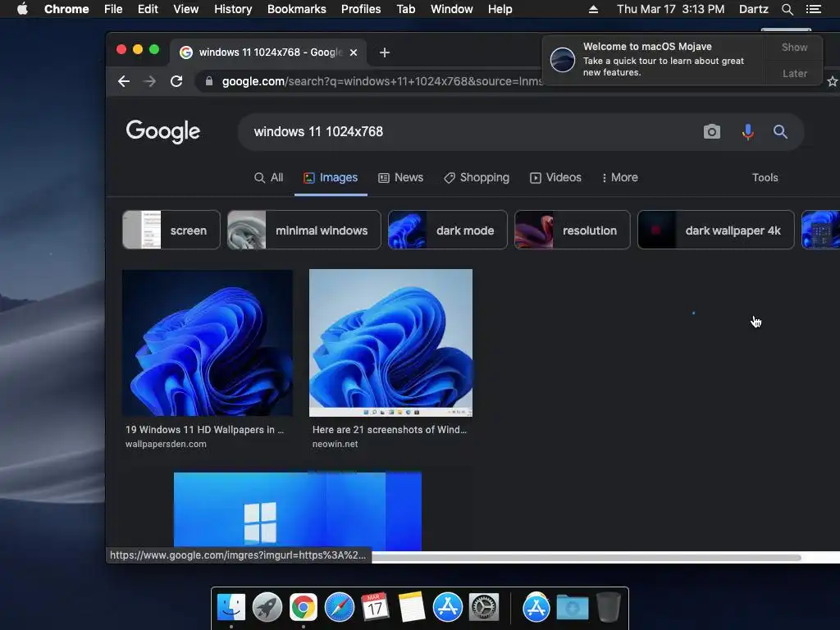Open the dark Windows 11 wallpaper thumbnail
This screenshot has height=630, width=840.
tap(208, 343)
